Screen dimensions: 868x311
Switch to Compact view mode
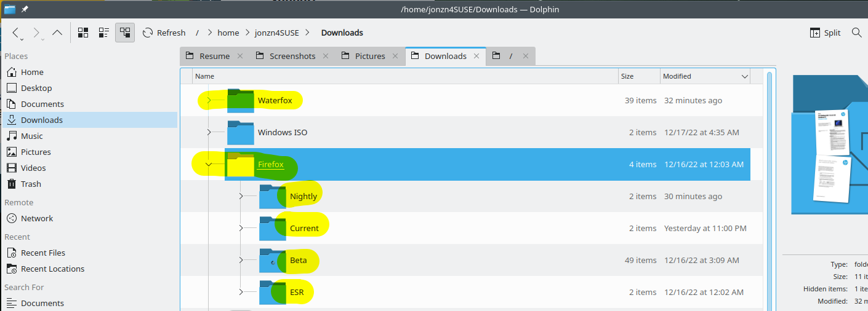pyautogui.click(x=104, y=33)
